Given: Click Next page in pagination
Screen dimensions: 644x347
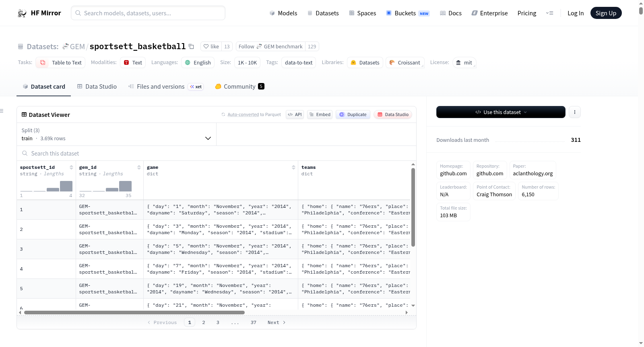Looking at the screenshot, I should [x=277, y=322].
